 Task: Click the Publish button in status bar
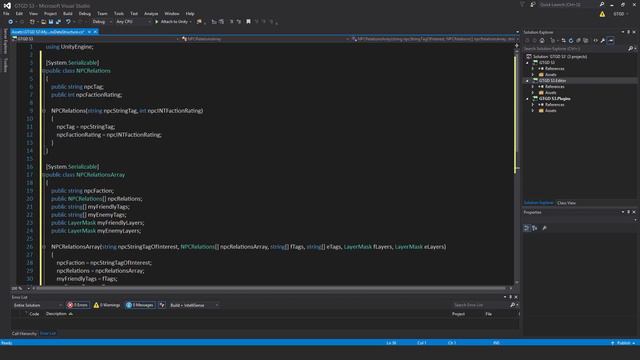click(x=623, y=343)
